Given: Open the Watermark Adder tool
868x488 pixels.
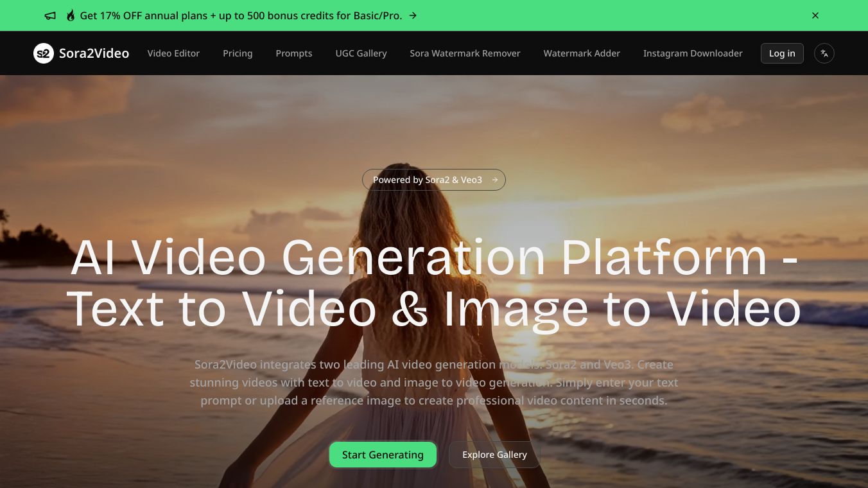Looking at the screenshot, I should (x=582, y=53).
